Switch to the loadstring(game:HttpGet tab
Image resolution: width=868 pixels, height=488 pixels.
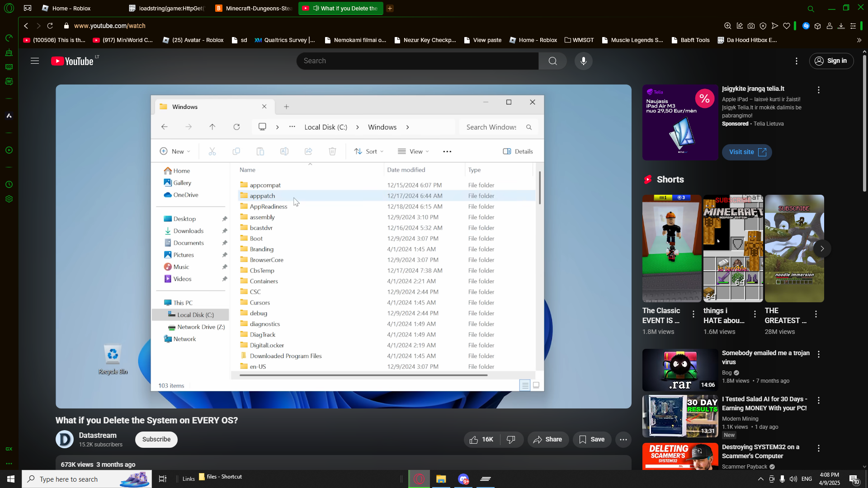point(168,8)
